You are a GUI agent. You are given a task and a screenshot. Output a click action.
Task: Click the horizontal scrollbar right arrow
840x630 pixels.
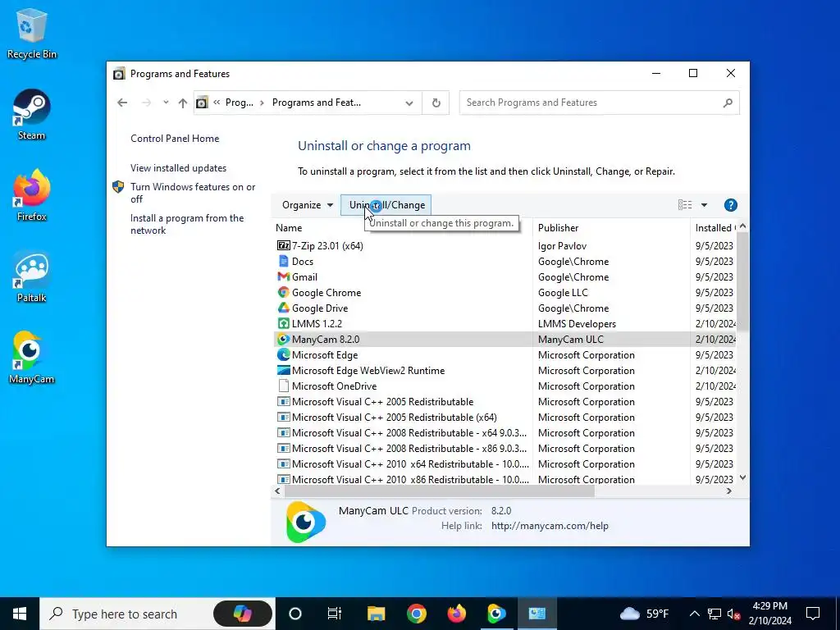[729, 491]
